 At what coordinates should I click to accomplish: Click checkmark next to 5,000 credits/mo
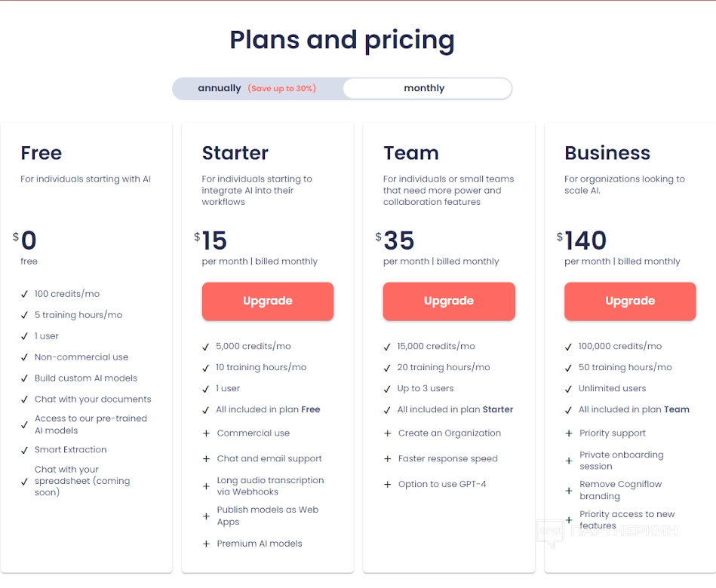tap(206, 347)
